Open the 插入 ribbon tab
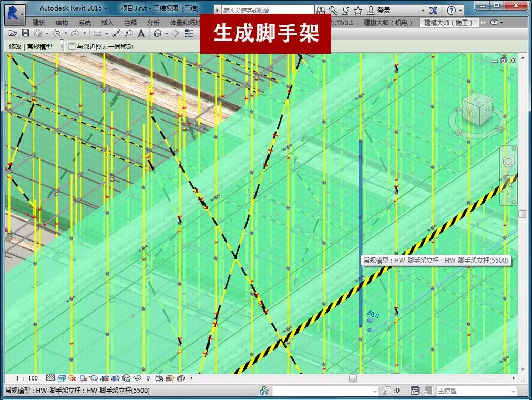This screenshot has height=400, width=532. 107,23
